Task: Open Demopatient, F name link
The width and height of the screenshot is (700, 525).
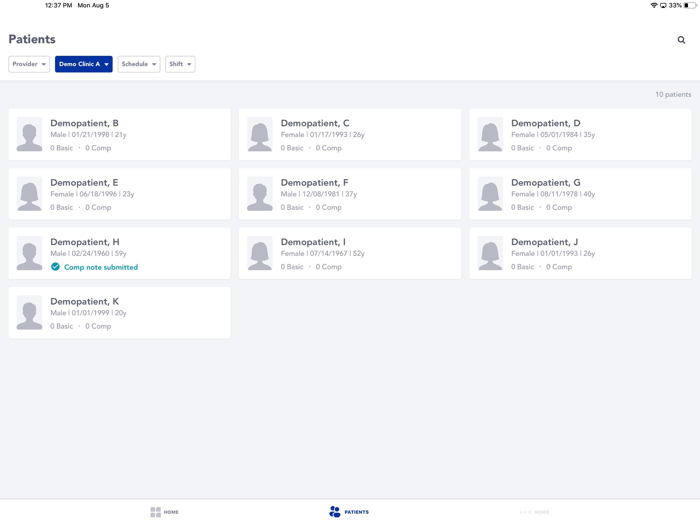Action: 314,183
